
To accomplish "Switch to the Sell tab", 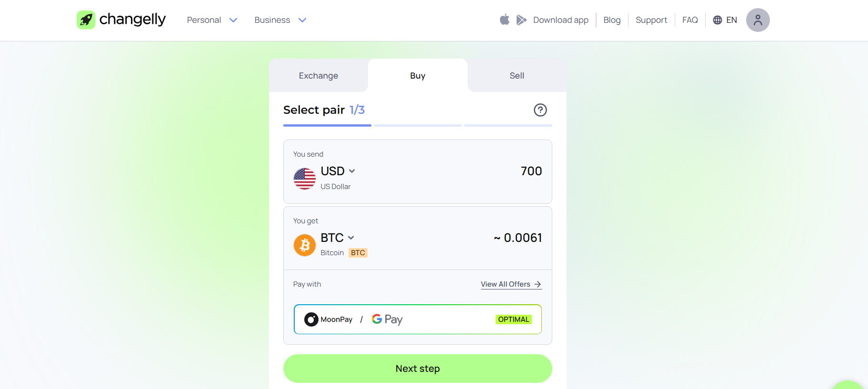I will pos(517,75).
